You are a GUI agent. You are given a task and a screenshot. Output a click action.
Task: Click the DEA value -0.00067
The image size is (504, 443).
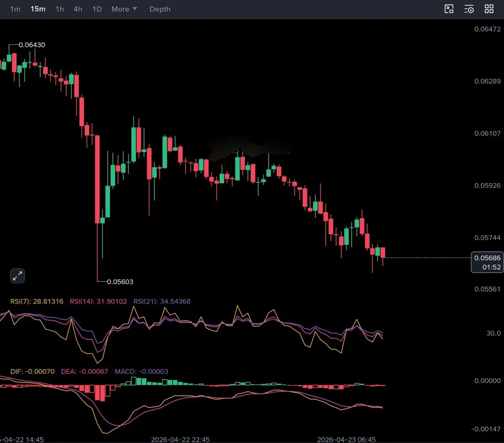93,371
